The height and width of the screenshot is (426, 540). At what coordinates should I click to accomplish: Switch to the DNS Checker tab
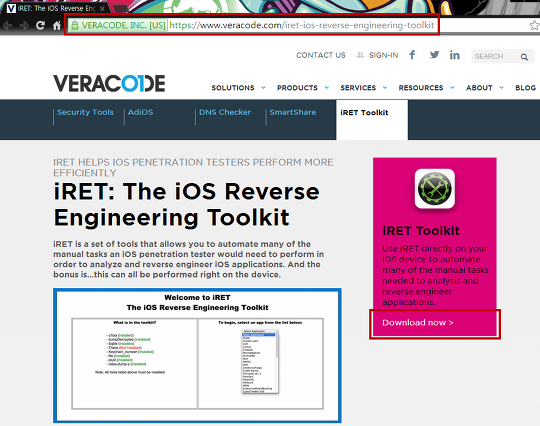pyautogui.click(x=225, y=112)
